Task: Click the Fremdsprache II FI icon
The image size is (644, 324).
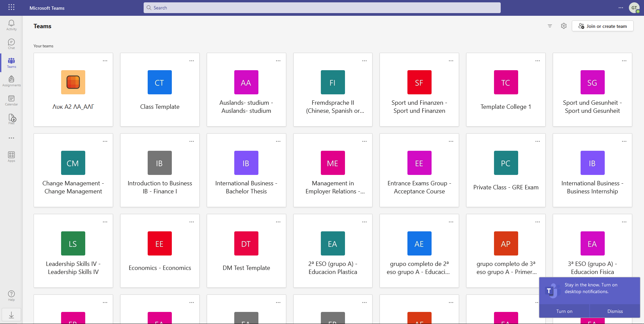Action: point(333,82)
